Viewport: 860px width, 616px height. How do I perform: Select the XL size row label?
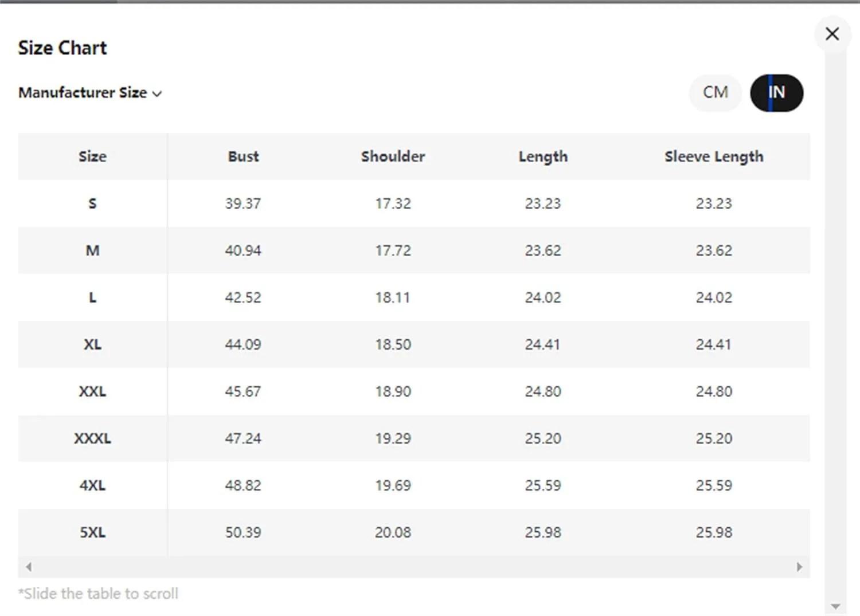(92, 344)
